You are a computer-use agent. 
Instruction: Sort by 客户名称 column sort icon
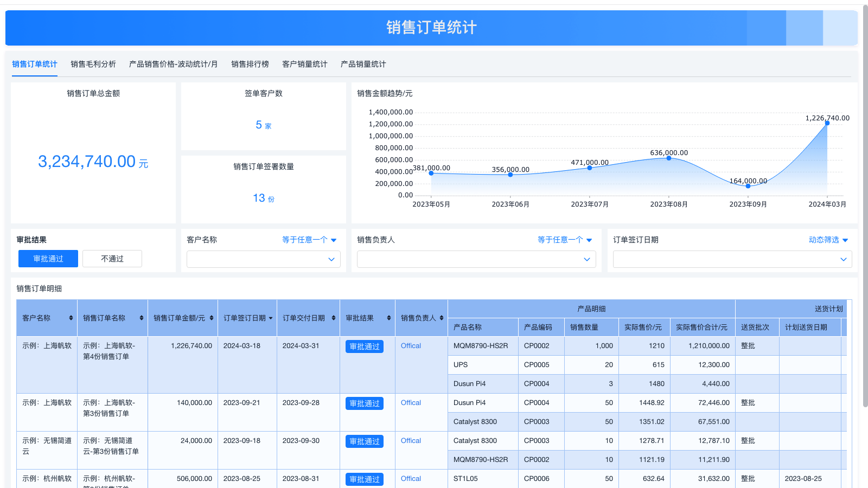(x=71, y=318)
